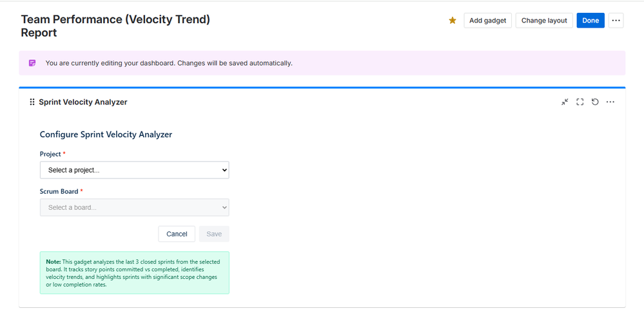Click the Project field label
Image resolution: width=644 pixels, height=313 pixels.
pyautogui.click(x=50, y=154)
